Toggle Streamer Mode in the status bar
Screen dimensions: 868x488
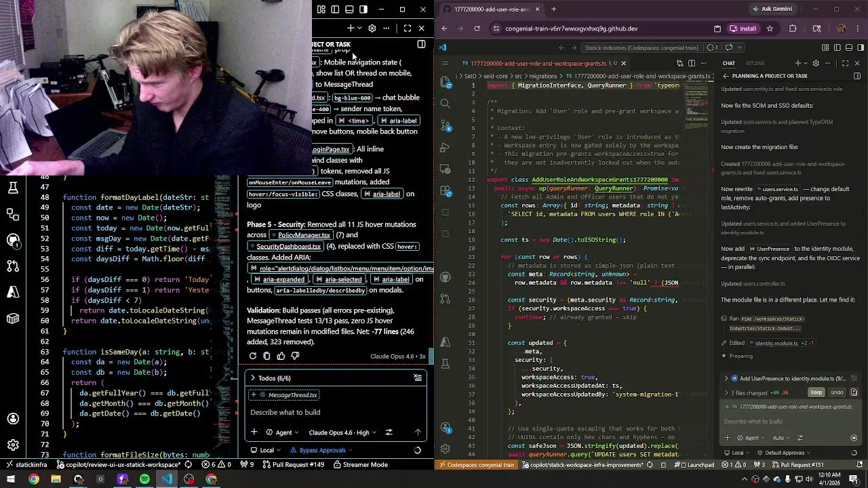coord(360,464)
